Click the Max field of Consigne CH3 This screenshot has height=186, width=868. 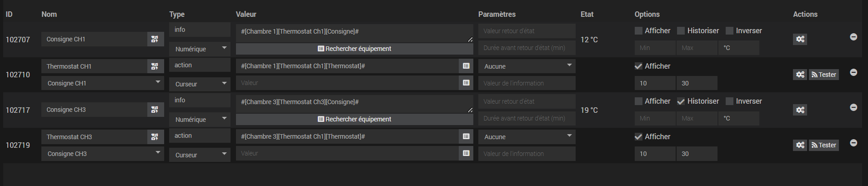click(x=697, y=118)
